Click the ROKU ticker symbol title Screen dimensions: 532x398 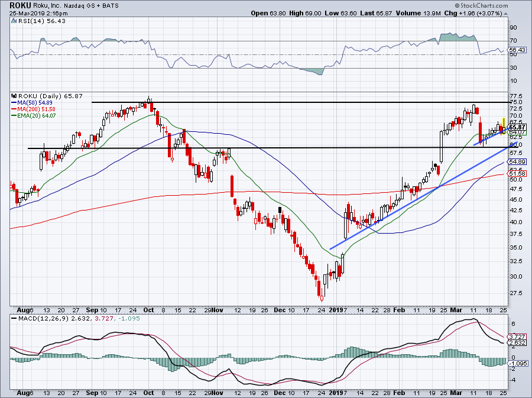(x=20, y=5)
